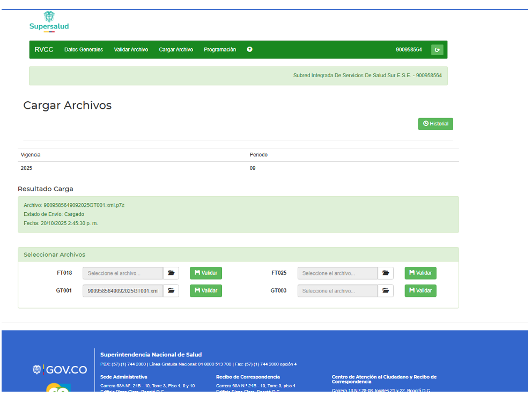Open folder browse icon for FT025
532x397 pixels.
(x=386, y=273)
